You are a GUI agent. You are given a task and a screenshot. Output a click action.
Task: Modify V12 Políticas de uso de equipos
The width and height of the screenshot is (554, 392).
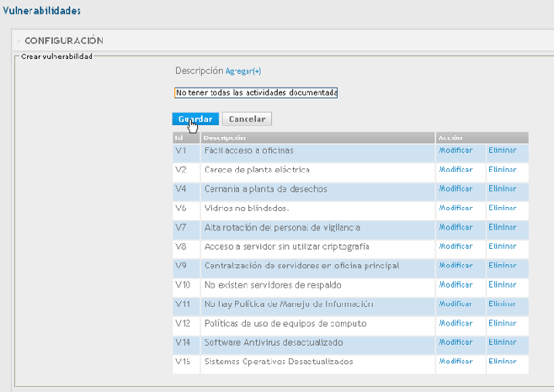(455, 323)
